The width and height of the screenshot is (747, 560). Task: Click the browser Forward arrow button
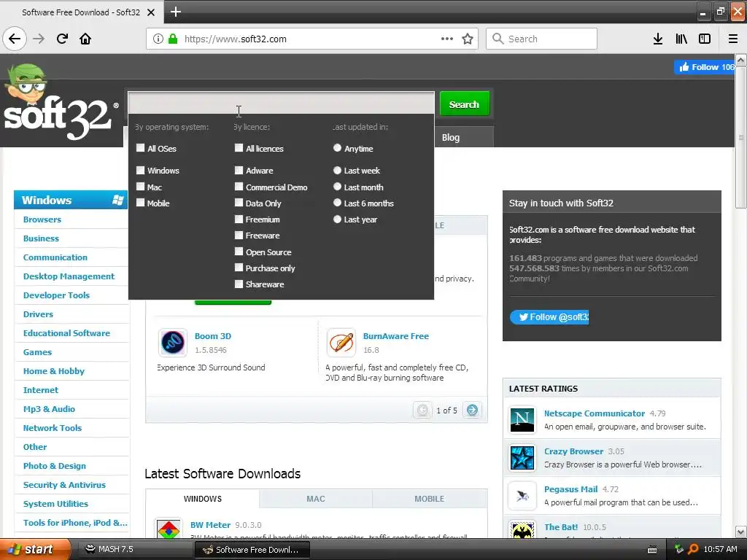39,39
